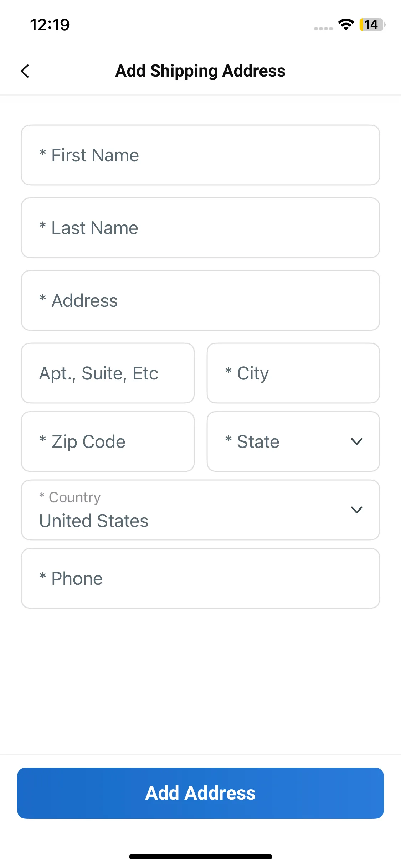Select the Address text field

point(200,300)
